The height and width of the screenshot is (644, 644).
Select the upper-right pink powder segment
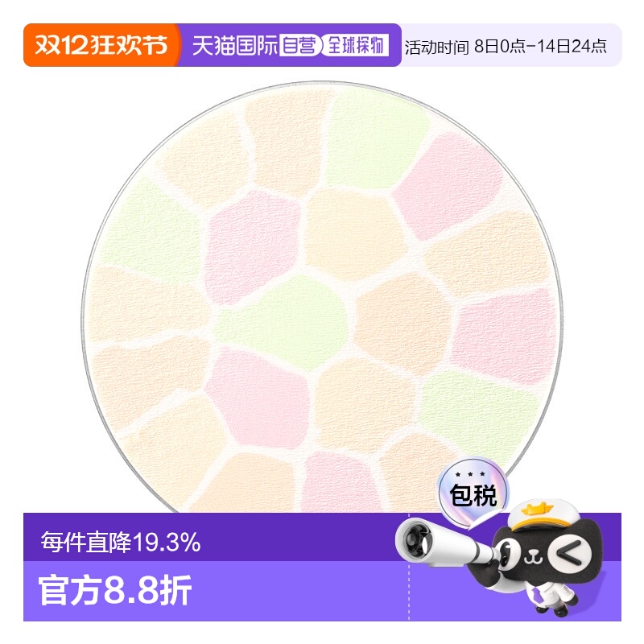[x=445, y=187]
